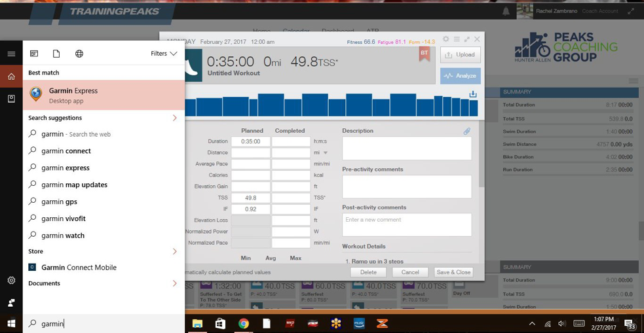The height and width of the screenshot is (333, 644).
Task: Click the Analyze button
Action: click(461, 76)
